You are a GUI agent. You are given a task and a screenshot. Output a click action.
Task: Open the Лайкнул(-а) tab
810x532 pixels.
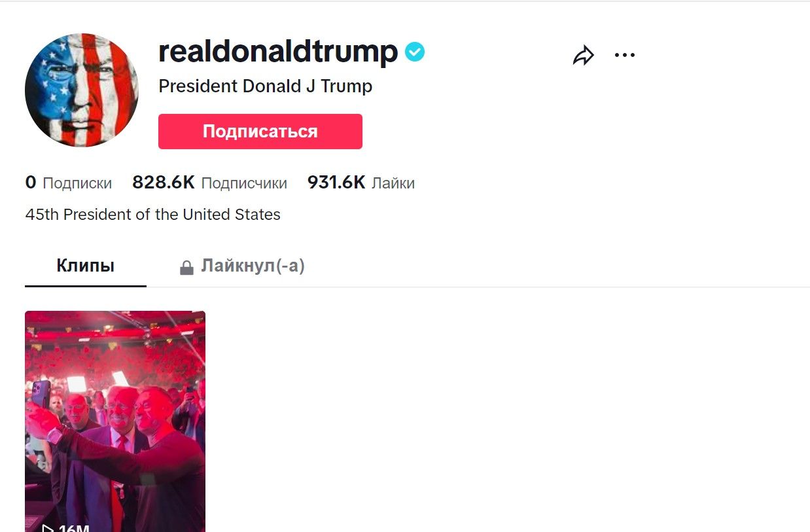tap(253, 266)
